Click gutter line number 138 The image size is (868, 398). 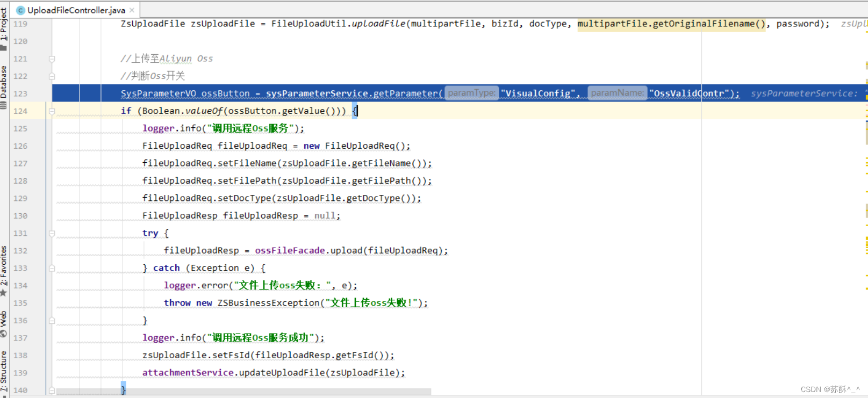20,356
